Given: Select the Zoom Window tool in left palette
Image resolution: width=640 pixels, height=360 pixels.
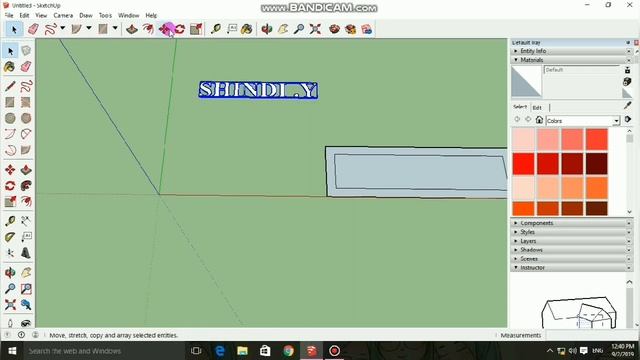Looking at the screenshot, I should (x=26, y=289).
